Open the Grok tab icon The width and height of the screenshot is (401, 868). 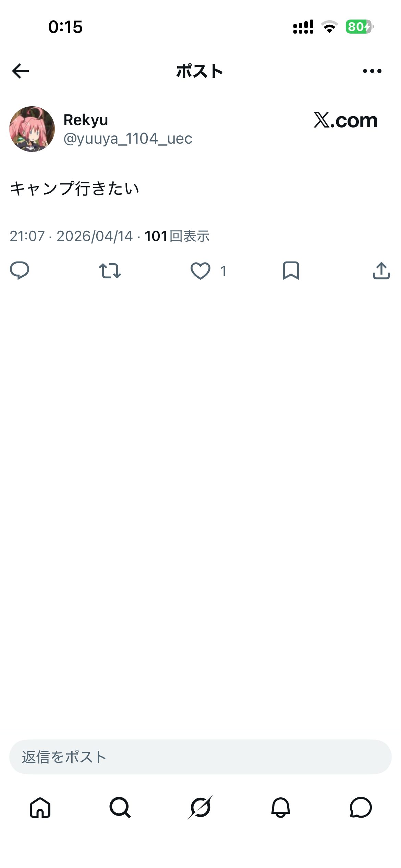(x=200, y=807)
